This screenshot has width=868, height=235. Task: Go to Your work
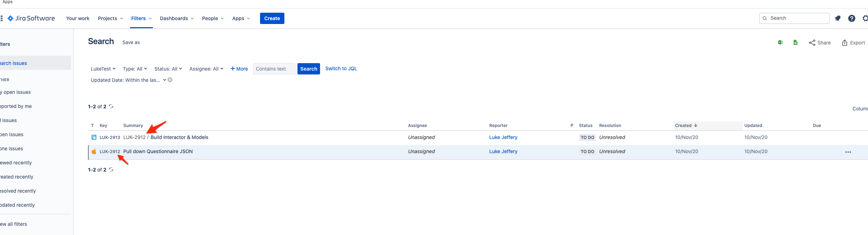click(78, 18)
